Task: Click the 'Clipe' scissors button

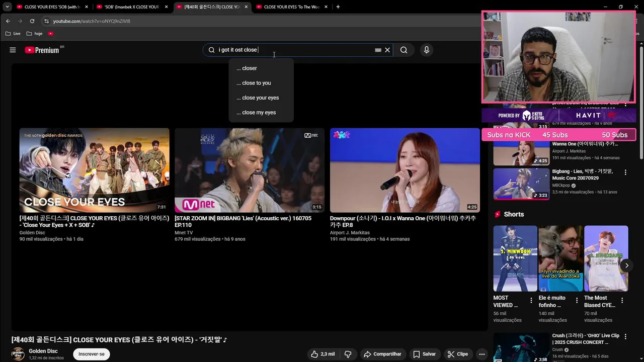Action: (458, 354)
